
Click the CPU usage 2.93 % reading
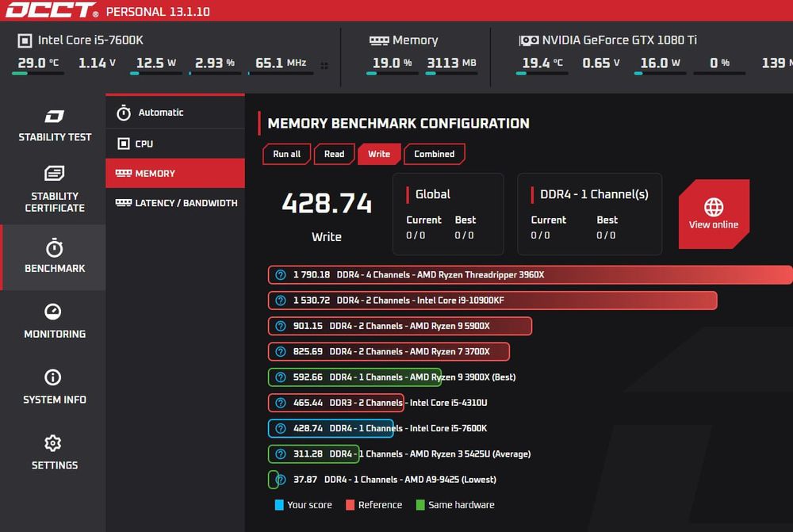click(x=214, y=63)
